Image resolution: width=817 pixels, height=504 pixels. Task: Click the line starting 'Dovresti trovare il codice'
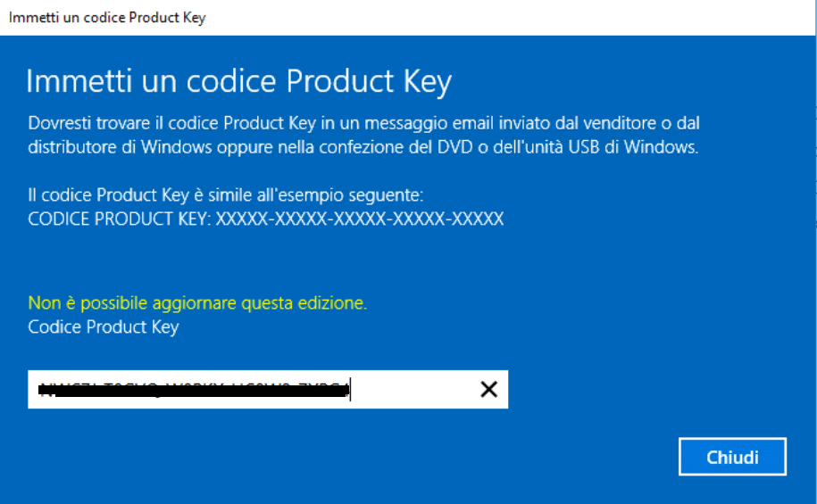[x=363, y=123]
